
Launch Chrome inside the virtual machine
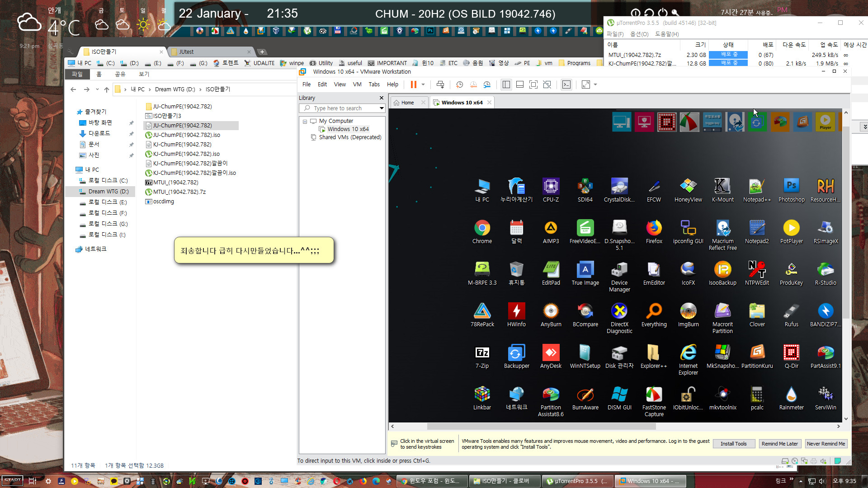pyautogui.click(x=482, y=231)
